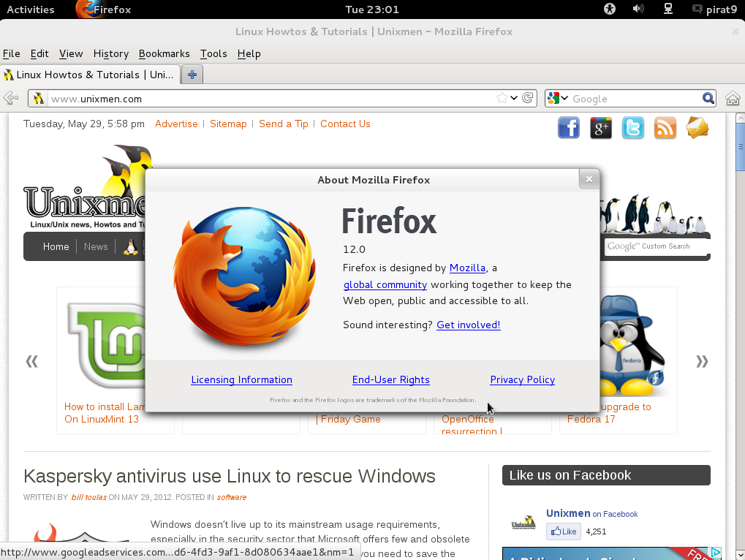Open the Privacy Policy link

[522, 379]
